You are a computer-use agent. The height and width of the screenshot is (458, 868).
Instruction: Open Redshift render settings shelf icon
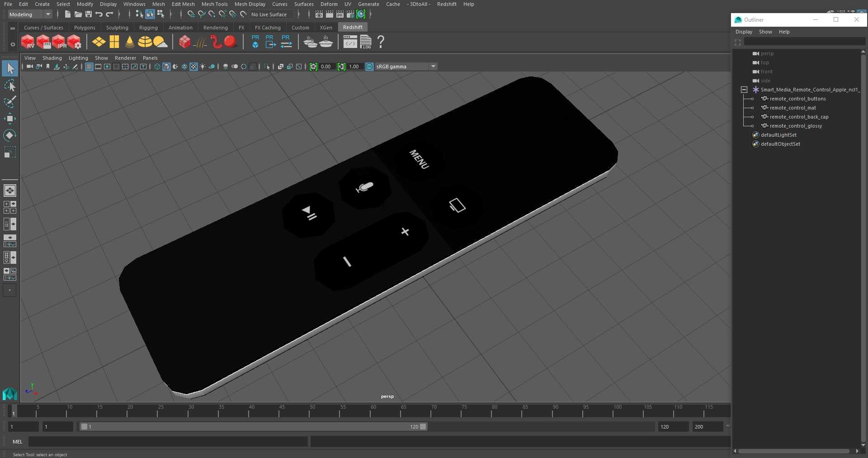(x=74, y=42)
